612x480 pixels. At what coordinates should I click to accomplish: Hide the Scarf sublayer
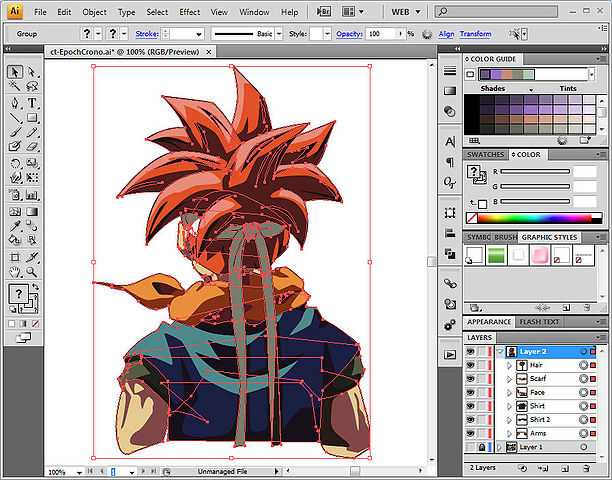(471, 379)
